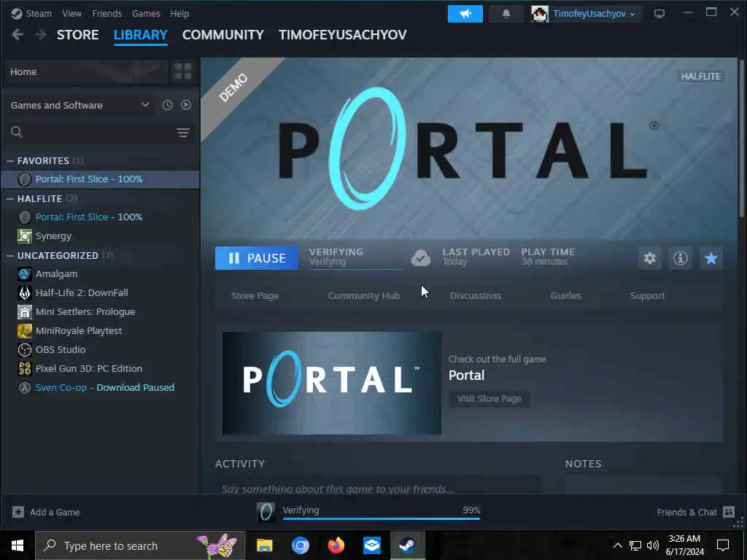The height and width of the screenshot is (560, 747).
Task: Open the notifications bell
Action: [506, 14]
